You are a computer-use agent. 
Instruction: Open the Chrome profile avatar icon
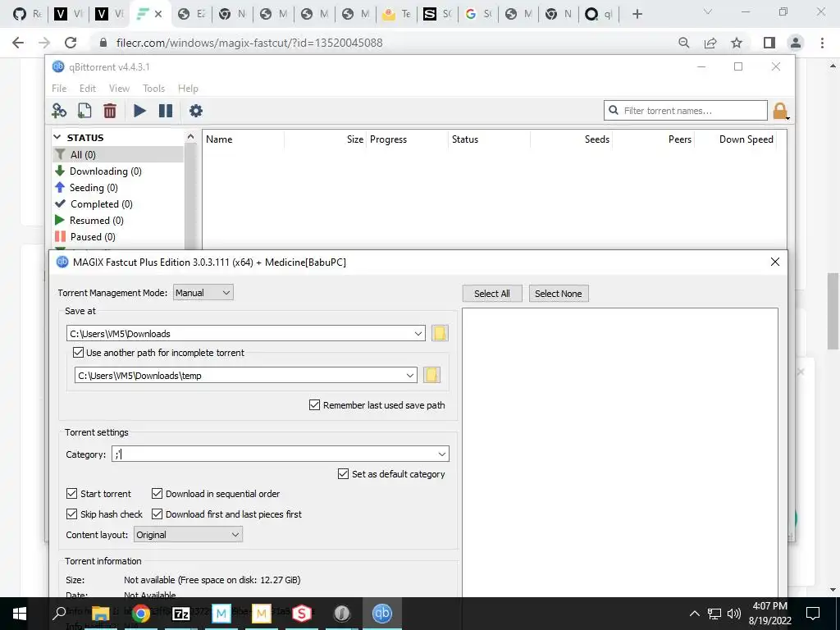tap(796, 43)
